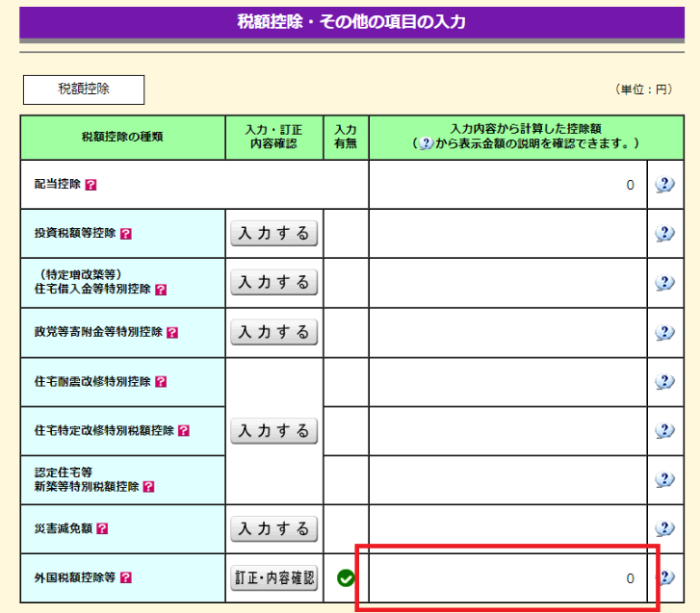Open help icon next to 新築等特別税額控除
The width and height of the screenshot is (700, 613).
point(149,487)
